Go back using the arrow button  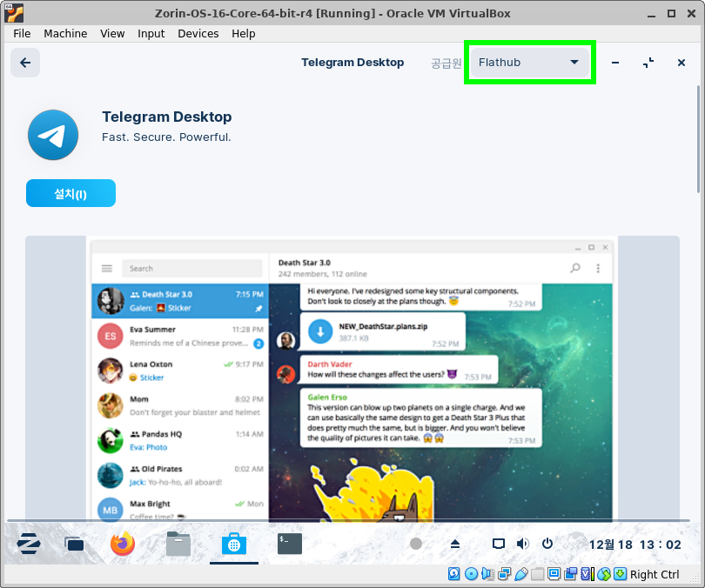click(x=25, y=63)
